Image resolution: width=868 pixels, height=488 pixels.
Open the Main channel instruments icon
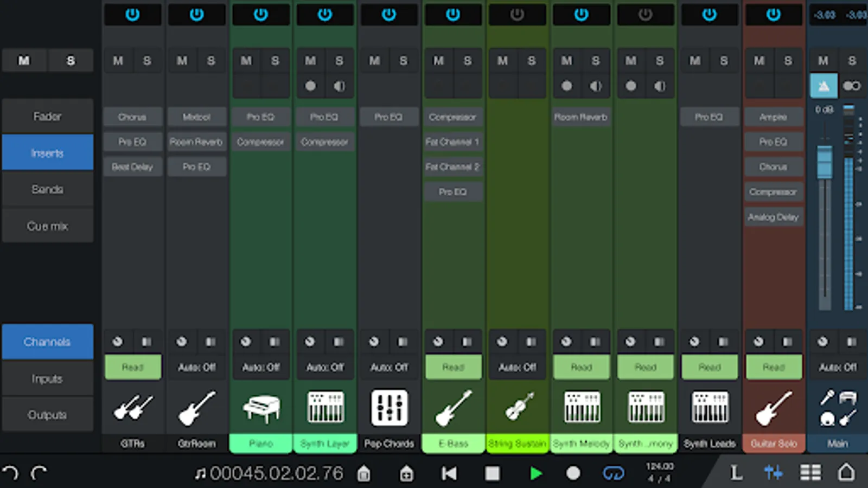(x=838, y=408)
